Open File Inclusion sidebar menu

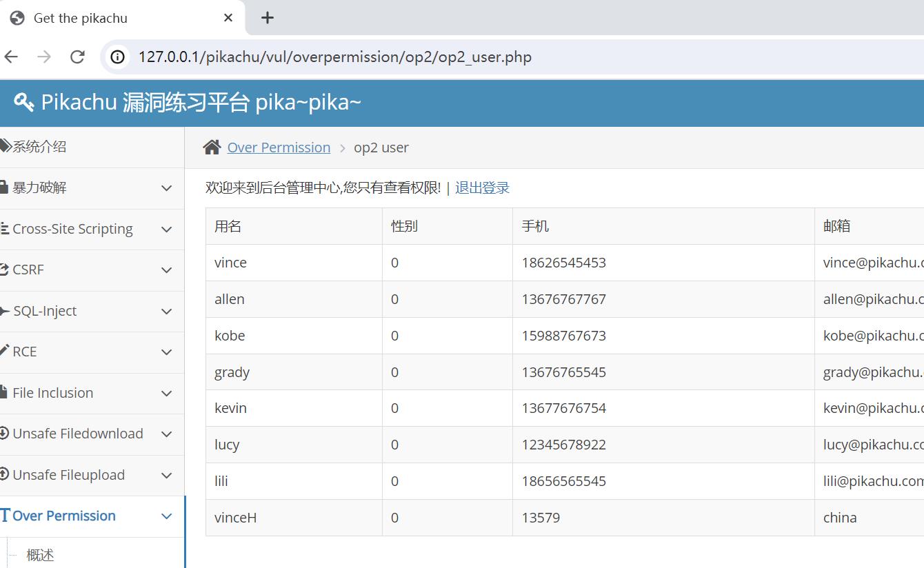(92, 393)
